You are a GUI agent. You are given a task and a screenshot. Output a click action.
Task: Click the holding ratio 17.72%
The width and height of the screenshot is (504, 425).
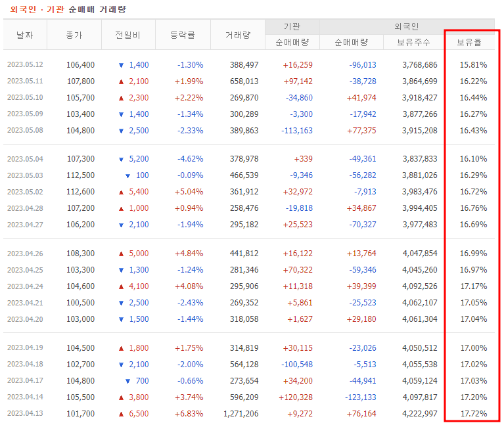[x=474, y=413]
